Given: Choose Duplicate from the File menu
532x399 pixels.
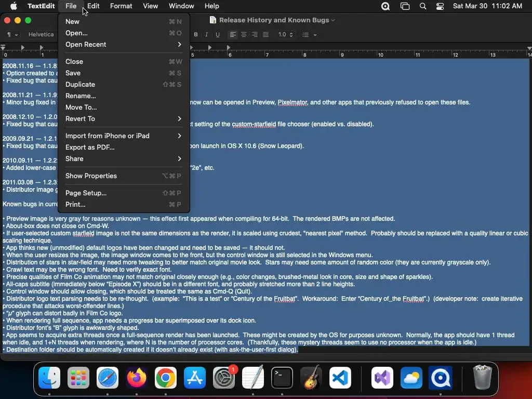Looking at the screenshot, I should tap(124, 85).
